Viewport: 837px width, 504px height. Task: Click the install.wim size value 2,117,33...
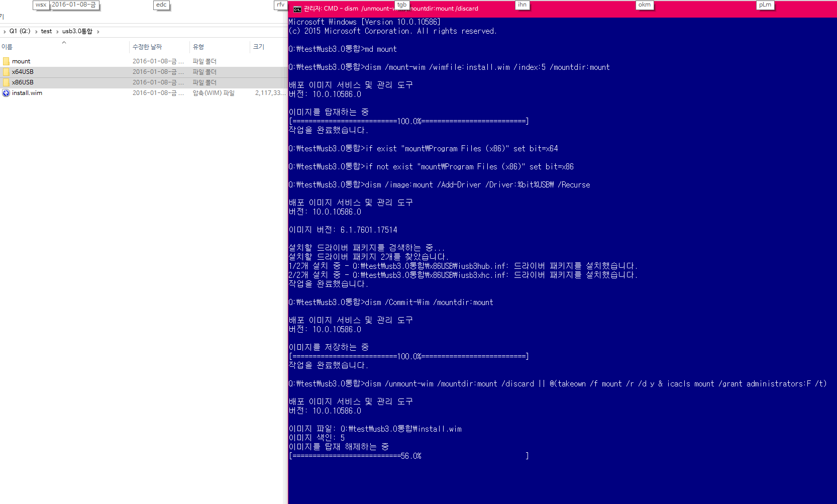[x=270, y=93]
